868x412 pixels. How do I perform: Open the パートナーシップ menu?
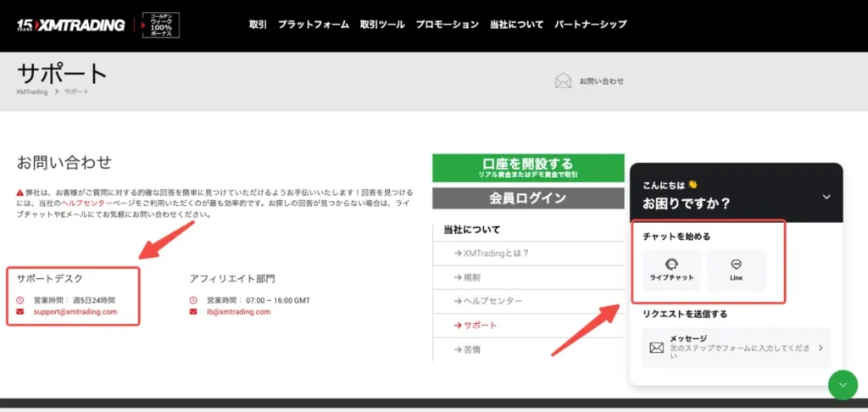pos(591,25)
